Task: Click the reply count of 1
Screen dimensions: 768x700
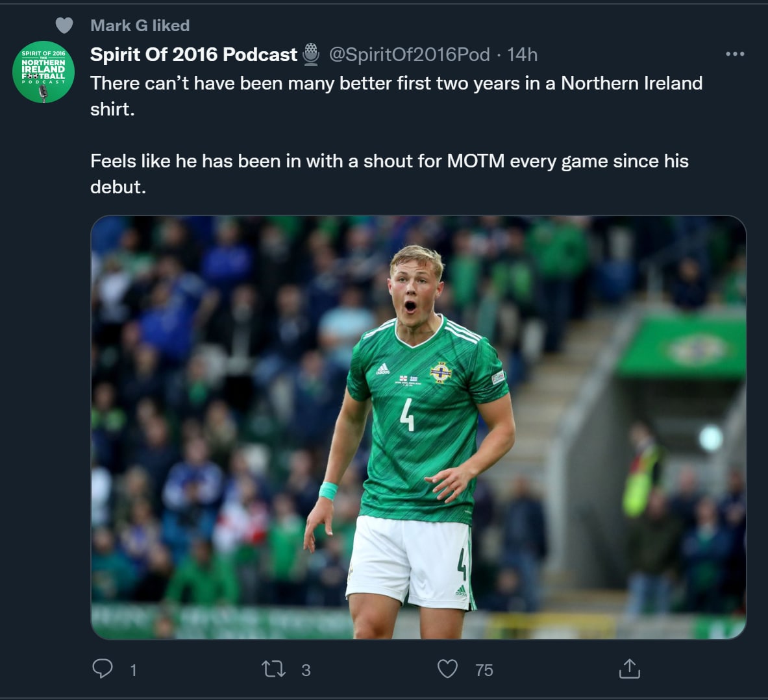Action: (x=133, y=670)
